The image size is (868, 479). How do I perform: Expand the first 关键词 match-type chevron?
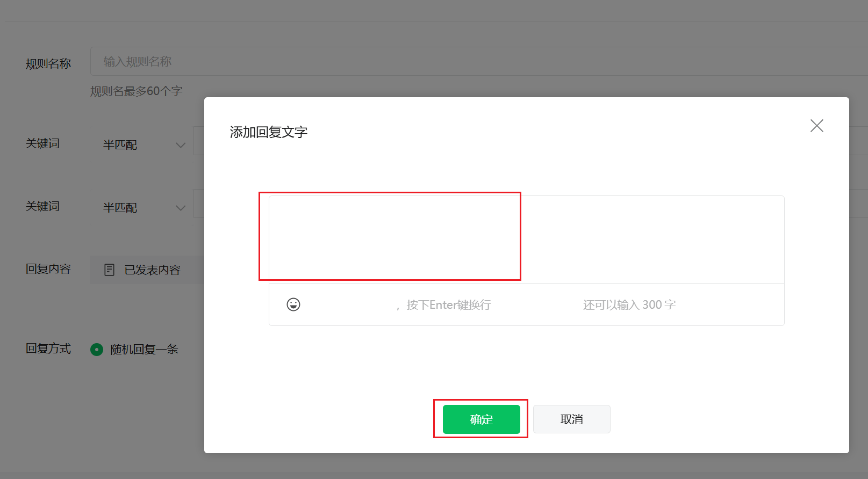coord(181,145)
